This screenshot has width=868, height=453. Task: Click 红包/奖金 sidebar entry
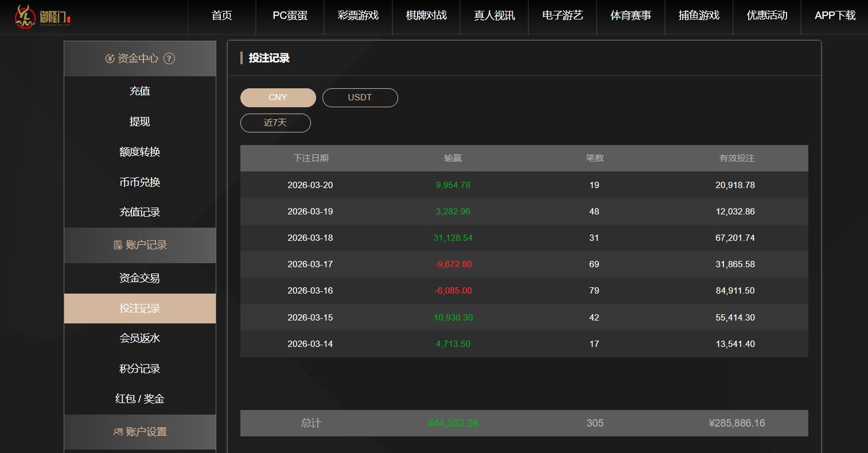click(139, 399)
